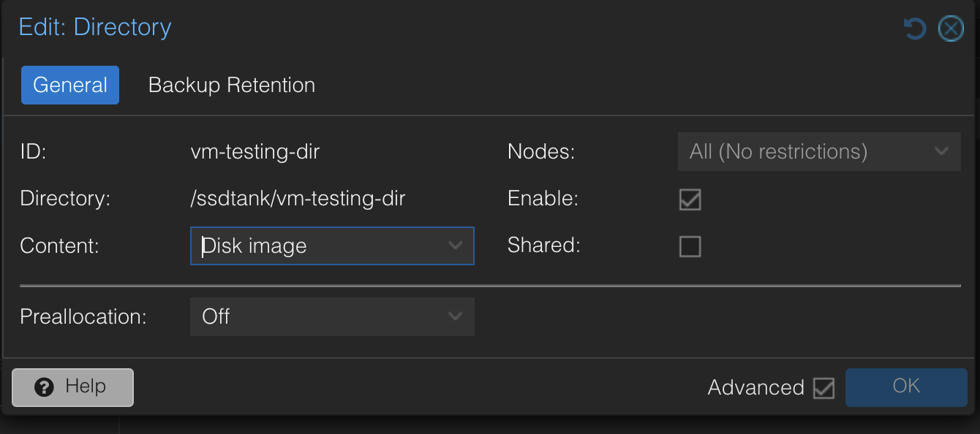Click the chevron arrow of Content combo box

pos(456,245)
